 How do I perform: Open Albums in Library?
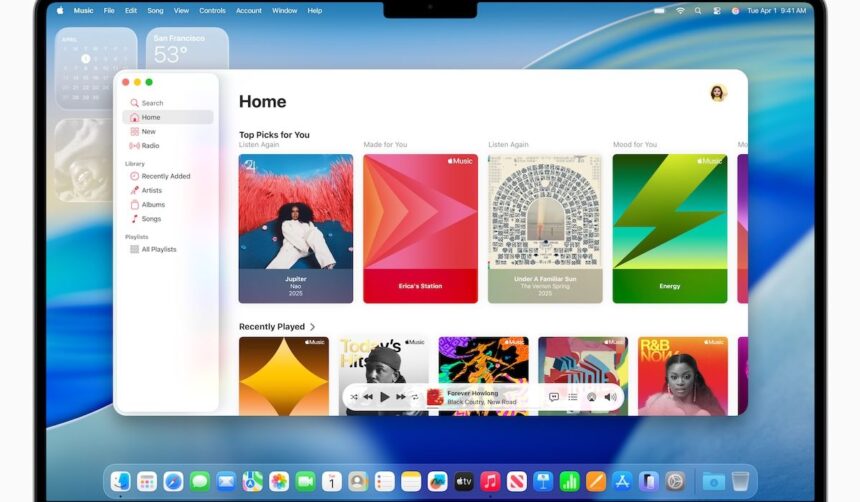pyautogui.click(x=148, y=205)
